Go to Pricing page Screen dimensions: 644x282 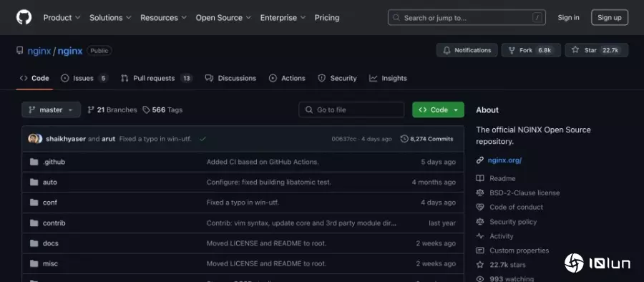pos(327,18)
